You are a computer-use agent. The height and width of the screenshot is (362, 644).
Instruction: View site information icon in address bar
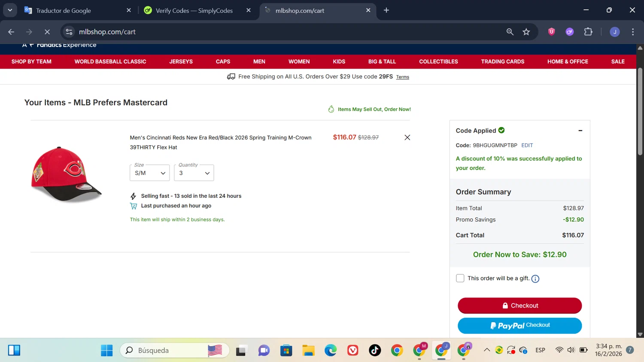(69, 32)
